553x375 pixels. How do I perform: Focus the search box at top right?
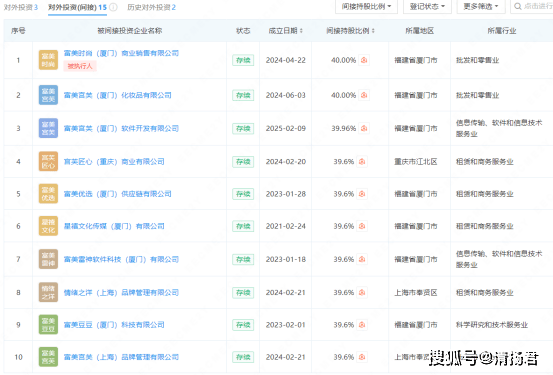point(531,6)
